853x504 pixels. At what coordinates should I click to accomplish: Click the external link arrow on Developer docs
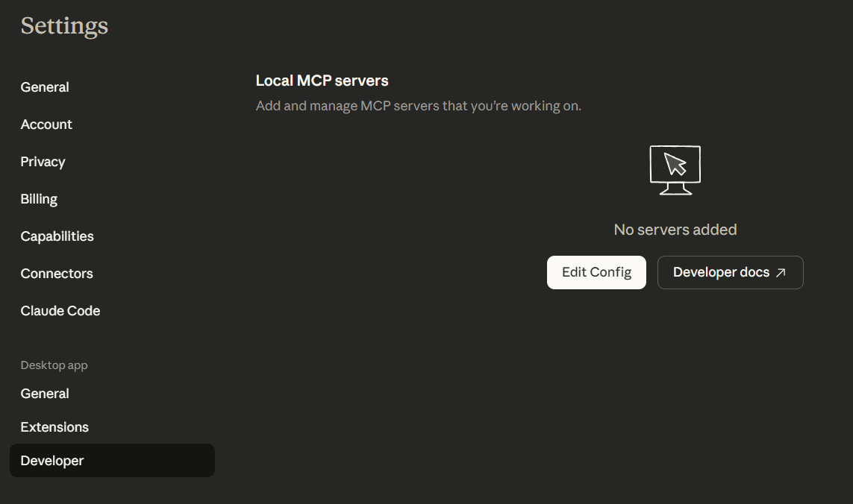pyautogui.click(x=781, y=273)
